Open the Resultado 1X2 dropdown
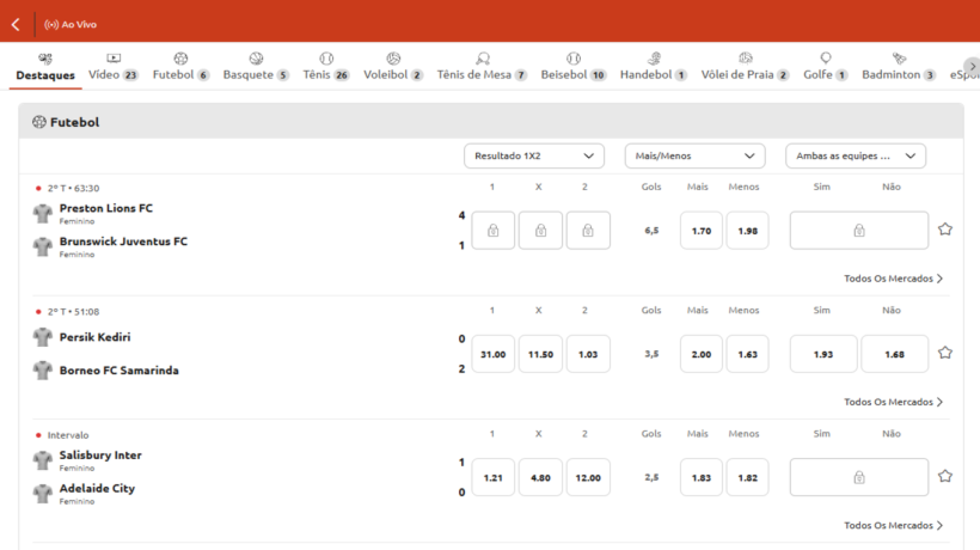The image size is (980, 550). click(533, 156)
